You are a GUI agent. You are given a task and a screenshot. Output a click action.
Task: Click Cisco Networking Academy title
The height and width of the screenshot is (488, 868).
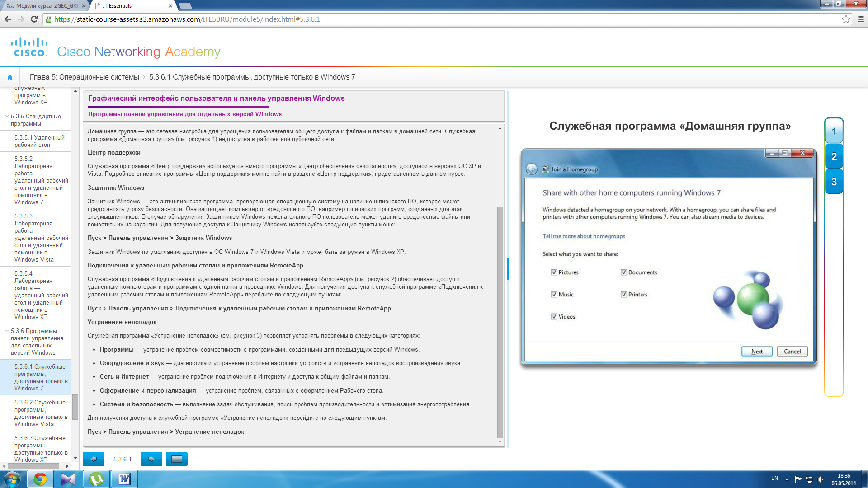coord(139,52)
